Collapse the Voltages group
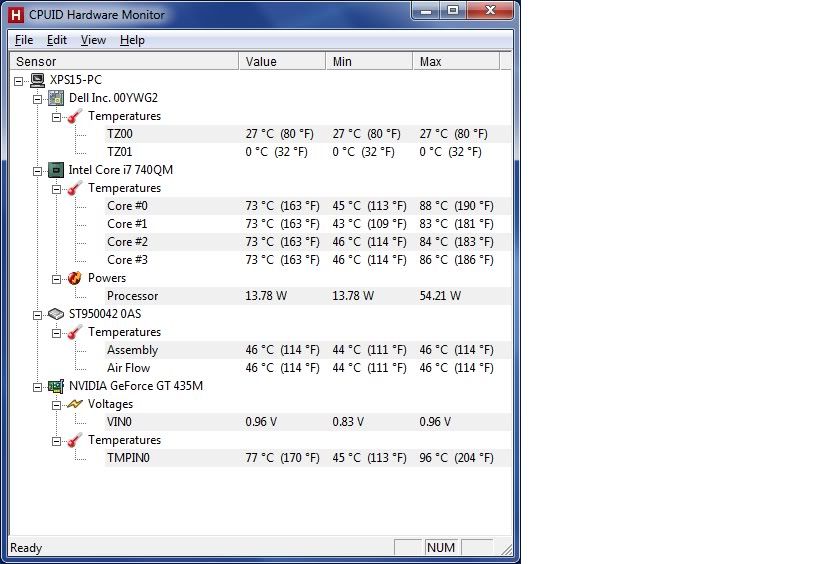 pos(56,405)
